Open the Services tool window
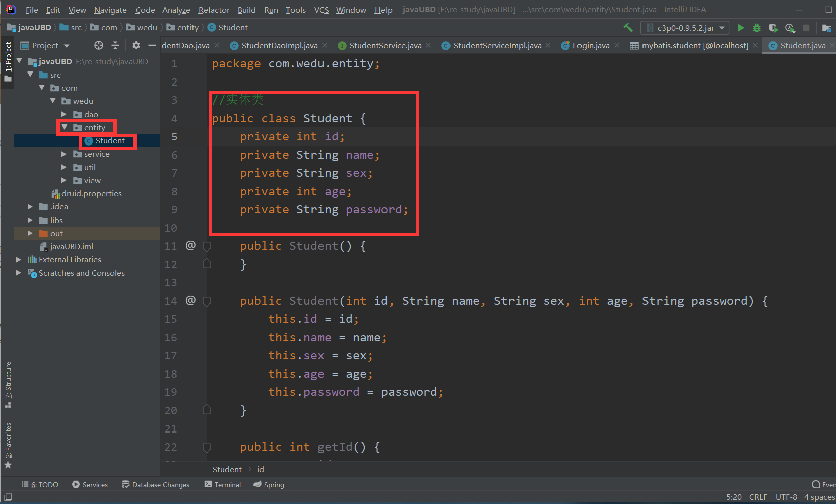 (90, 485)
